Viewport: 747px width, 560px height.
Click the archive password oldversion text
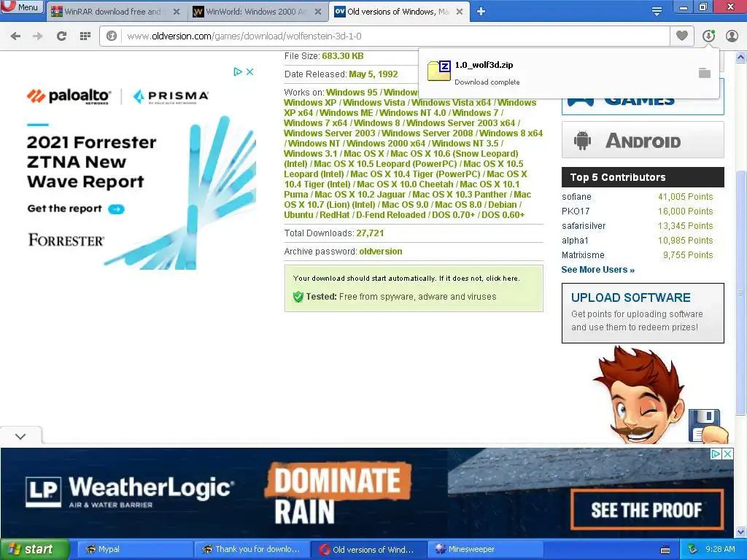[381, 252]
